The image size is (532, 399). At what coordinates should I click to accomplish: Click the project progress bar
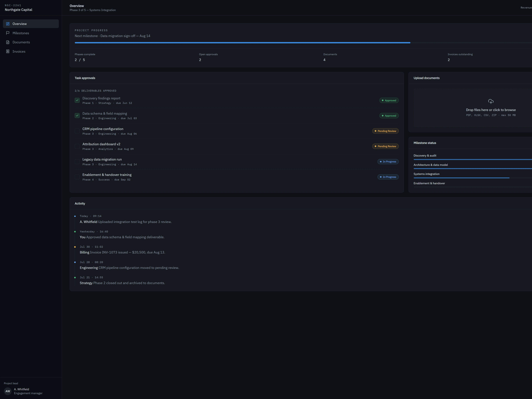[x=303, y=43]
